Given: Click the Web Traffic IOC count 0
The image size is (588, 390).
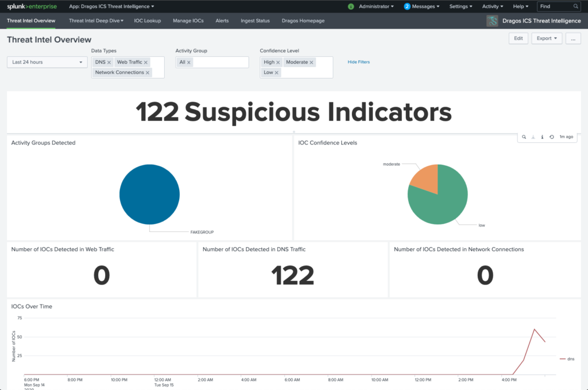Looking at the screenshot, I should click(x=101, y=275).
